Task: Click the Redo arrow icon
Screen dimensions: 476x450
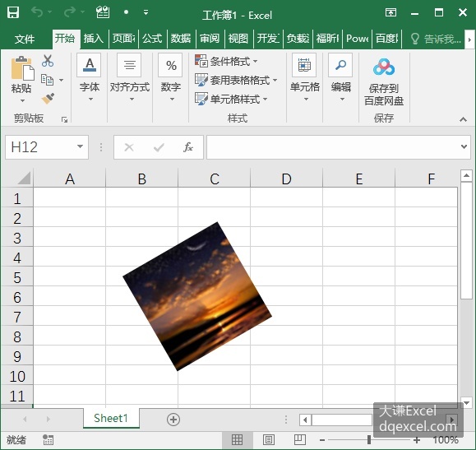Action: 70,12
